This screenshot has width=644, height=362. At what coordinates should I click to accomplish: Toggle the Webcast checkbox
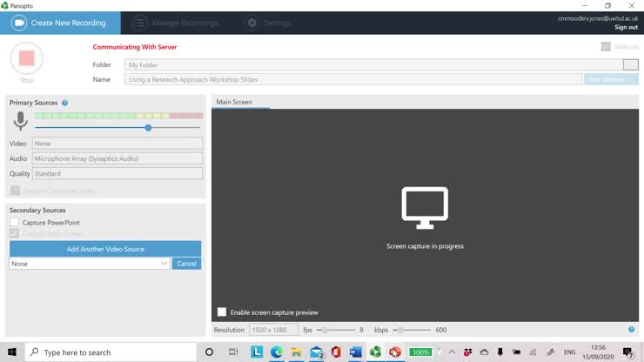[x=606, y=47]
